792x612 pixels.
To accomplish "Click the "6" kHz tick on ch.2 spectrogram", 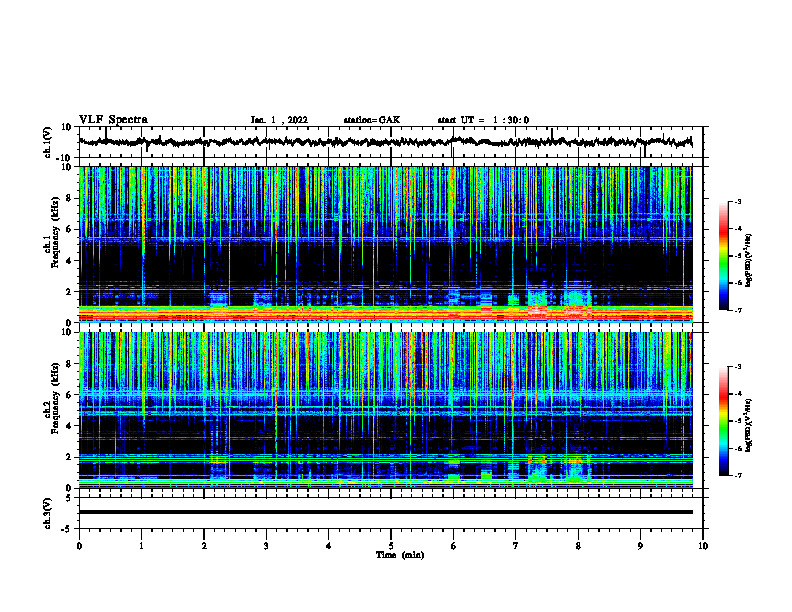I will click(69, 395).
